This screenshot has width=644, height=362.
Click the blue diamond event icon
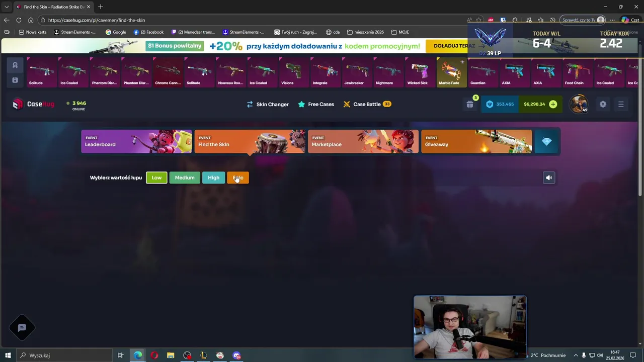pyautogui.click(x=547, y=142)
